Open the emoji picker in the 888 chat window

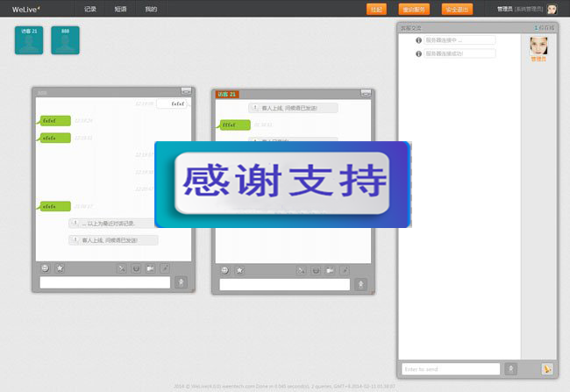coord(45,268)
